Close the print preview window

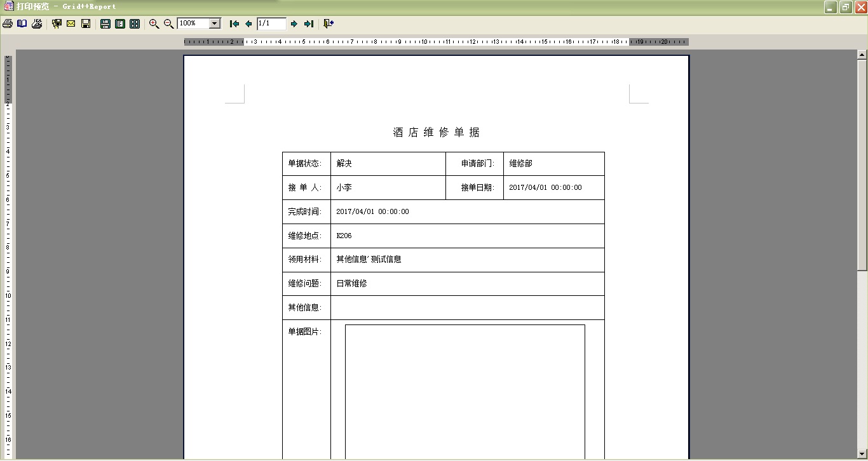point(860,8)
